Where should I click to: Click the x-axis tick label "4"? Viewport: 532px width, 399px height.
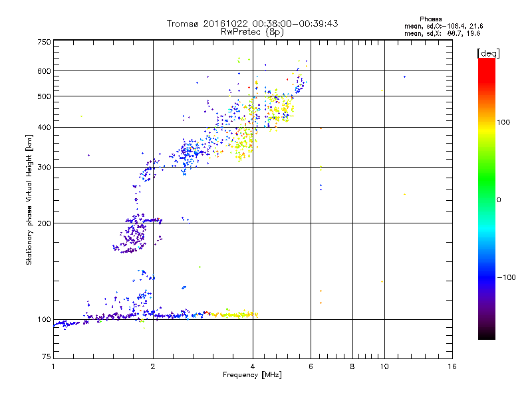click(253, 366)
